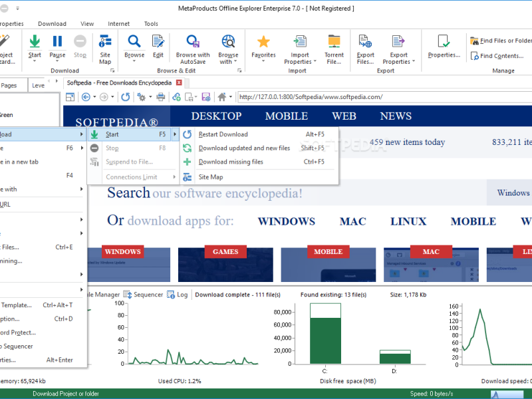This screenshot has height=399, width=532.
Task: Open Import Properties dropdown arrow
Action: [315, 62]
